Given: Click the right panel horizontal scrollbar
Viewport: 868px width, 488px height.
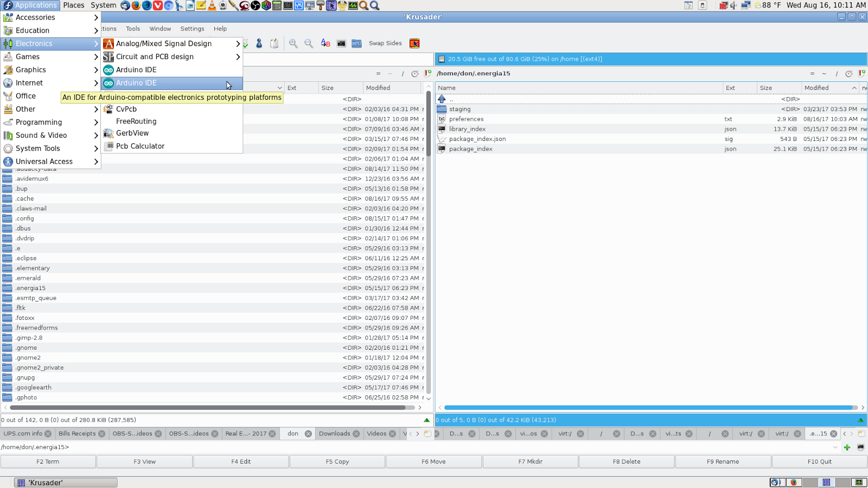Looking at the screenshot, I should [x=651, y=408].
